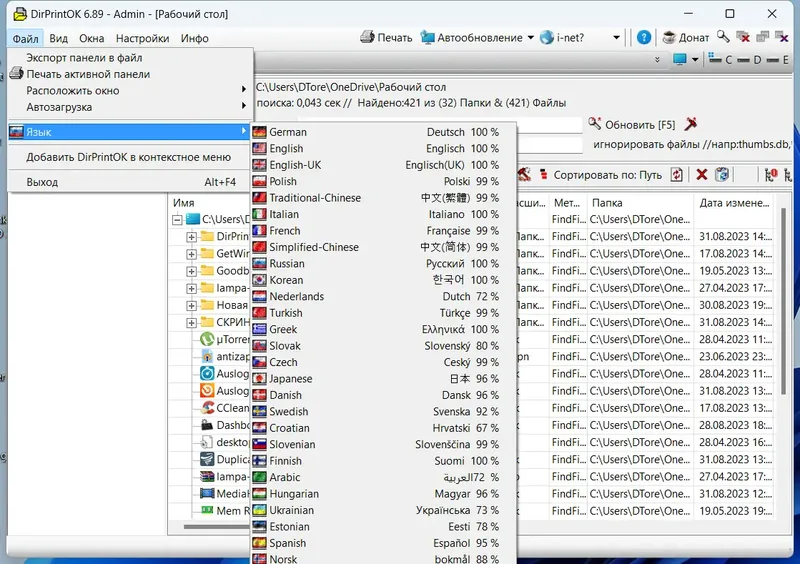Screen dimensions: 800x564
Task: Highlight the Язык menu item
Action: (x=130, y=132)
